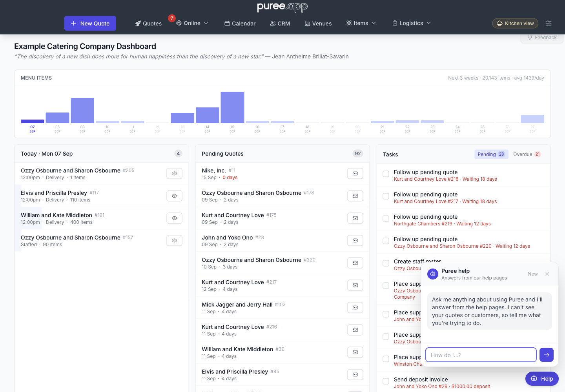Select the 15 Sep menu items bar
565x392 pixels.
click(233, 107)
